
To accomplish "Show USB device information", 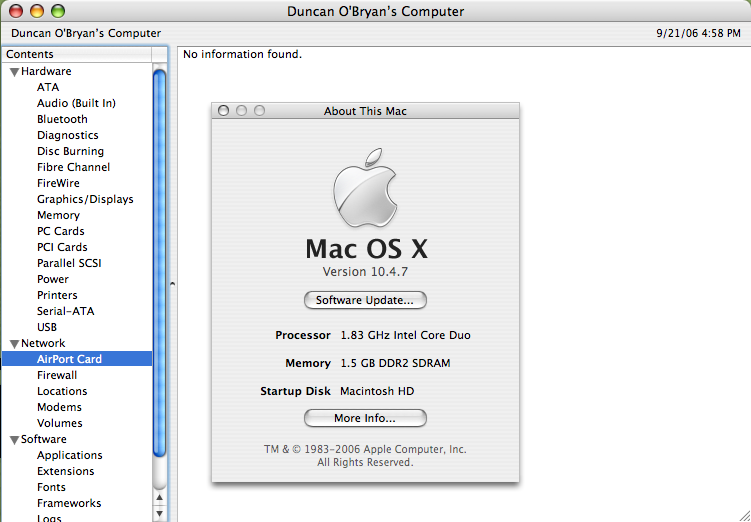I will coord(47,327).
